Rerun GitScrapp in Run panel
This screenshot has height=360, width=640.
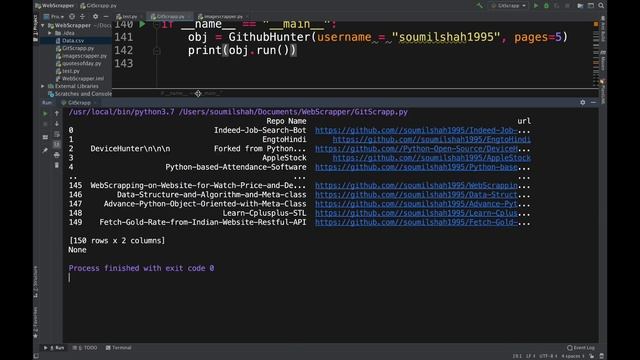[45, 113]
